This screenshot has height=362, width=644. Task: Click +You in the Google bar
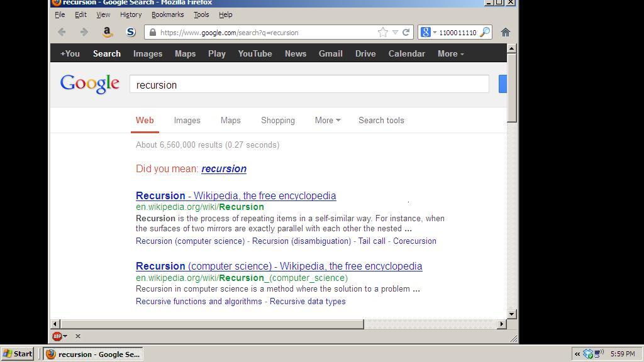pos(70,54)
